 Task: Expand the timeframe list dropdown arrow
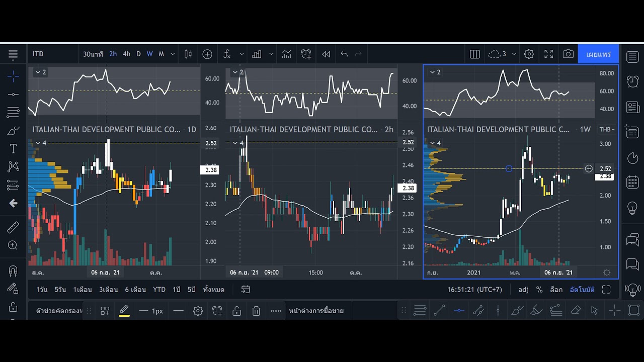173,54
